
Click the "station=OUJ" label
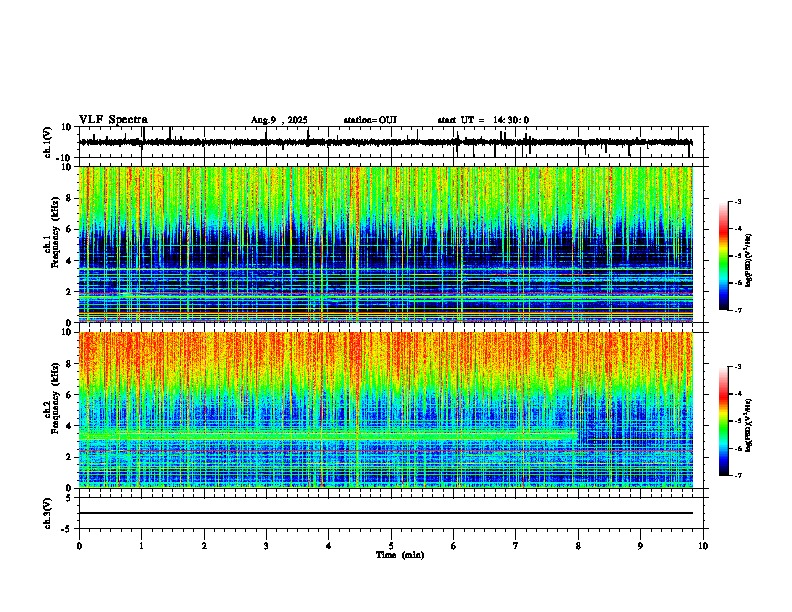click(370, 120)
